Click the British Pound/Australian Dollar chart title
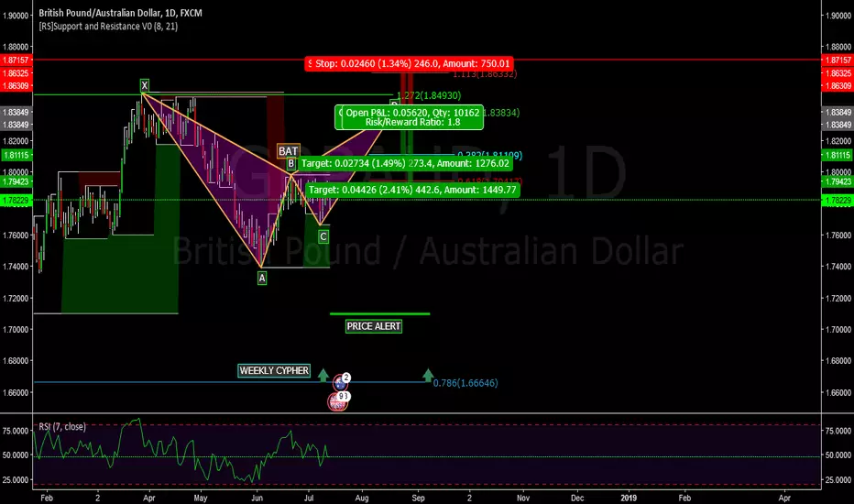 [120, 13]
